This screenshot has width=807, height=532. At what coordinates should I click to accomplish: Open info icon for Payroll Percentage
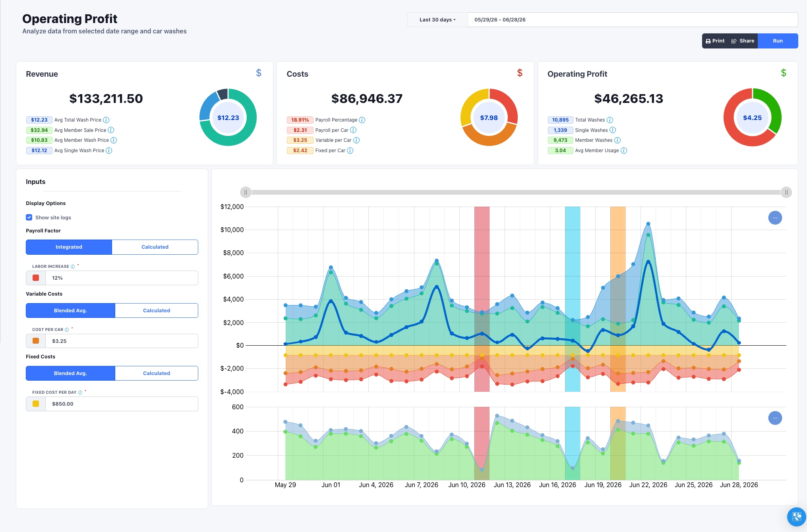(362, 120)
